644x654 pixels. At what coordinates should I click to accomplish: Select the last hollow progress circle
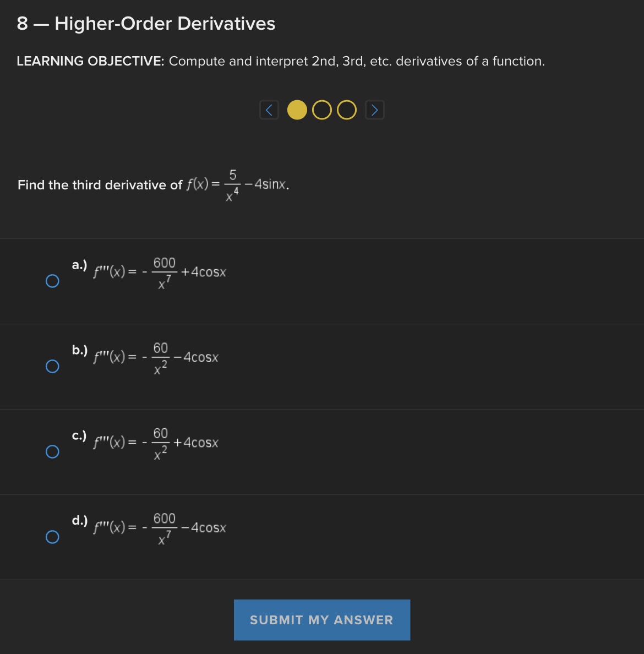pyautogui.click(x=346, y=110)
